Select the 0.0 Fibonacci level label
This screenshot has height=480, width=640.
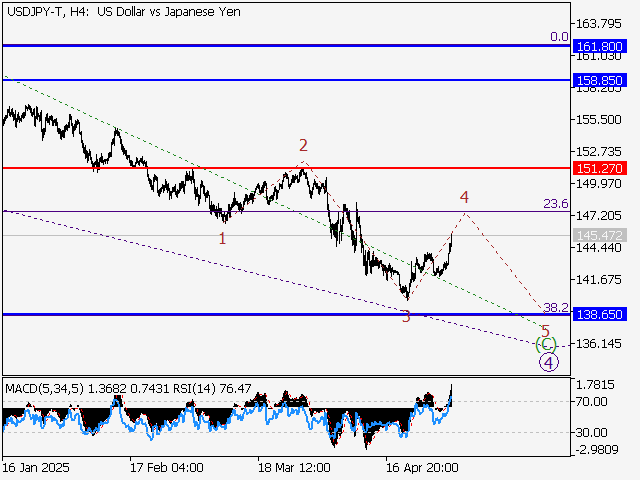(x=559, y=37)
